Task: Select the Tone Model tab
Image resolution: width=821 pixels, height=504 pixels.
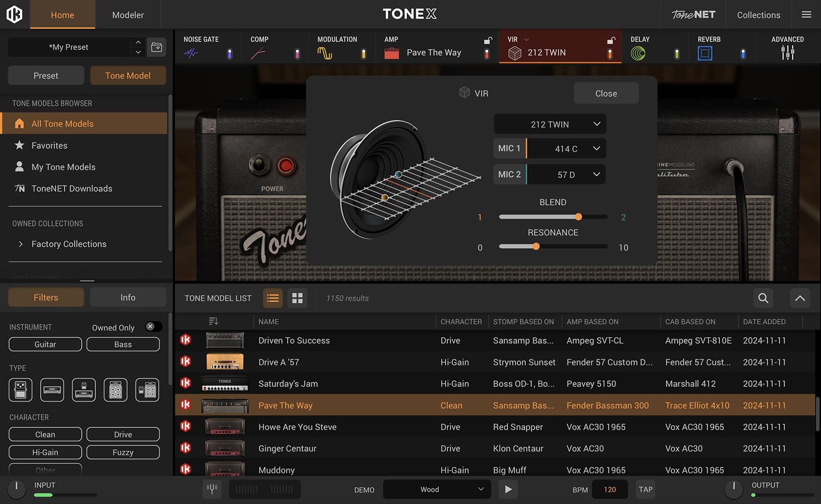Action: tap(128, 75)
